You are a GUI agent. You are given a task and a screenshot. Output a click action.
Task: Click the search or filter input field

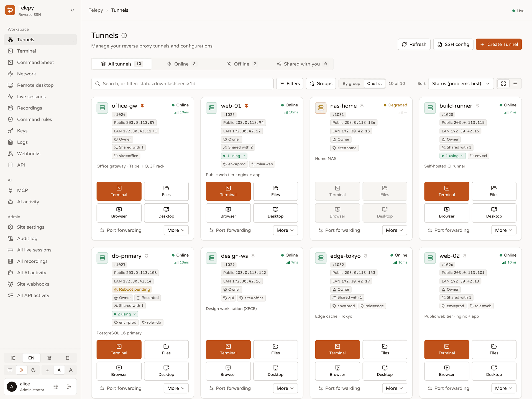pos(182,84)
